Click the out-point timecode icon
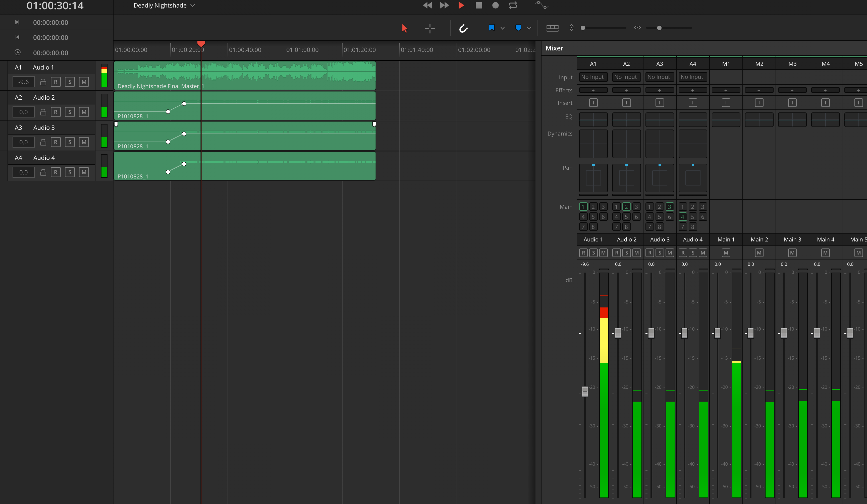Screen dimensions: 867x504 [17, 37]
